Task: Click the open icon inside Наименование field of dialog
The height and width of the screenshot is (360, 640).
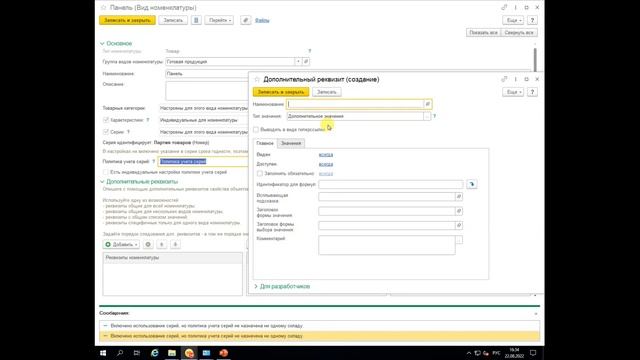Action: point(427,104)
